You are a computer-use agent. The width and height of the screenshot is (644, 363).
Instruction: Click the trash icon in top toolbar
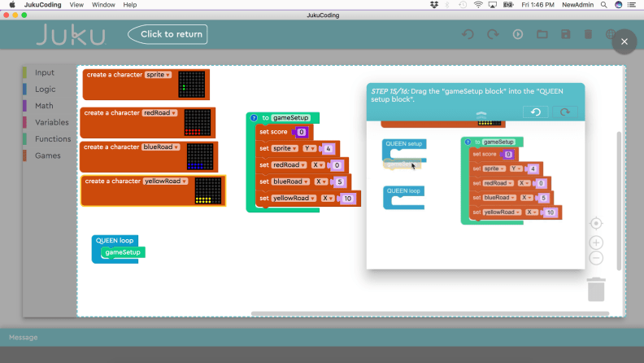[x=589, y=34]
